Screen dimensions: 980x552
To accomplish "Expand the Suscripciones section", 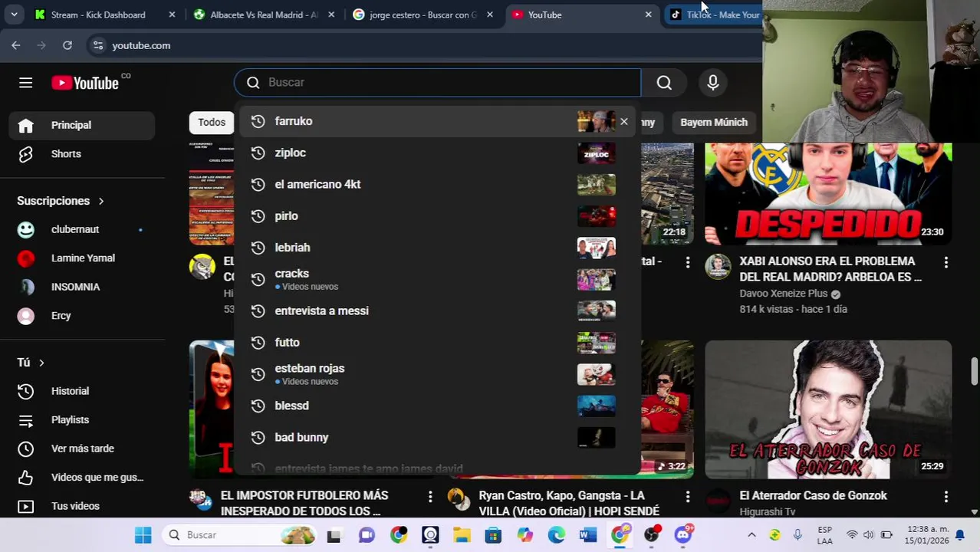I will tap(61, 201).
